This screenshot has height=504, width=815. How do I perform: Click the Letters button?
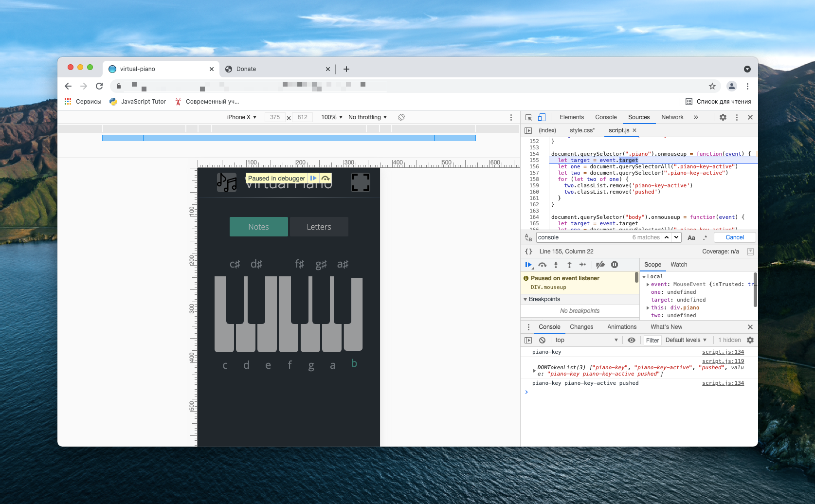click(x=319, y=227)
